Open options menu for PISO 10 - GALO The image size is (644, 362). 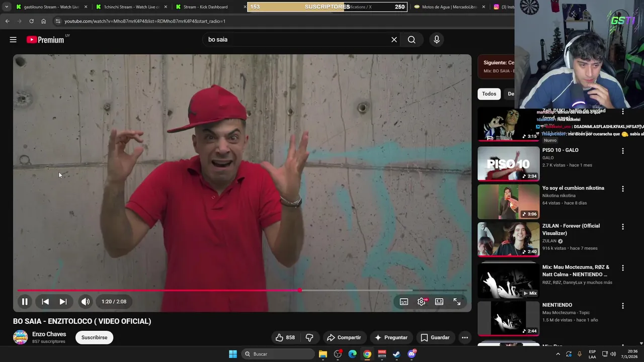pyautogui.click(x=623, y=151)
